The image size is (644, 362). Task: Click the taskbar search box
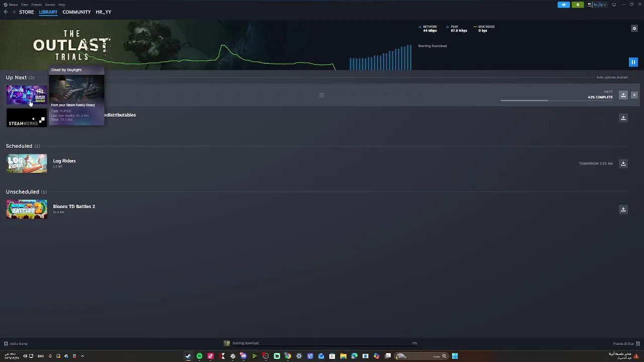(x=421, y=356)
